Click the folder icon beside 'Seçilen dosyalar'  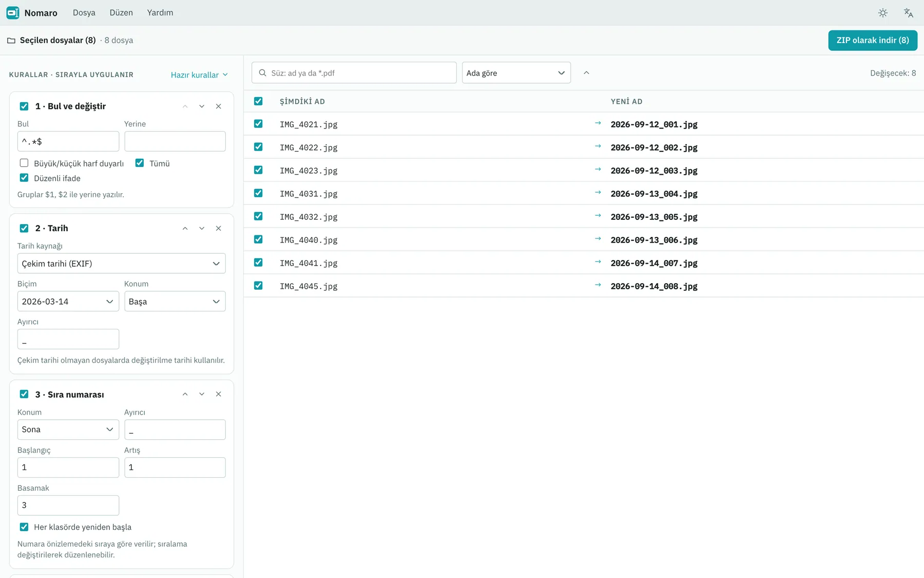[11, 40]
